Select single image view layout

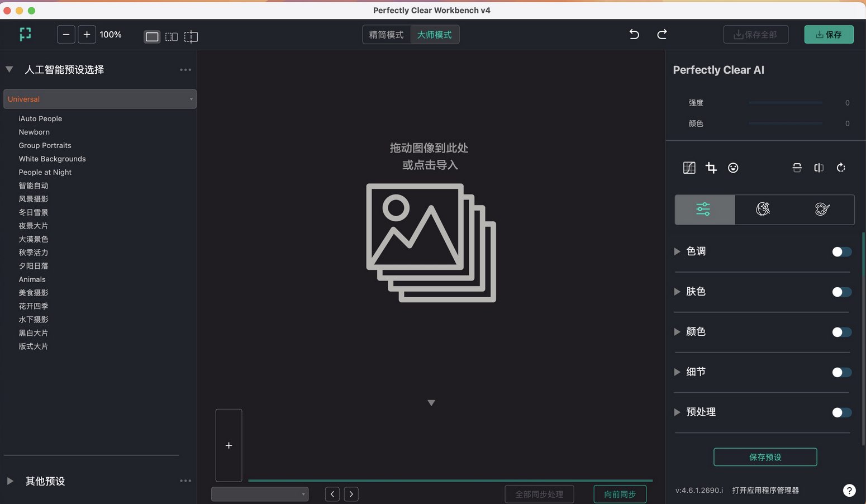click(x=152, y=37)
